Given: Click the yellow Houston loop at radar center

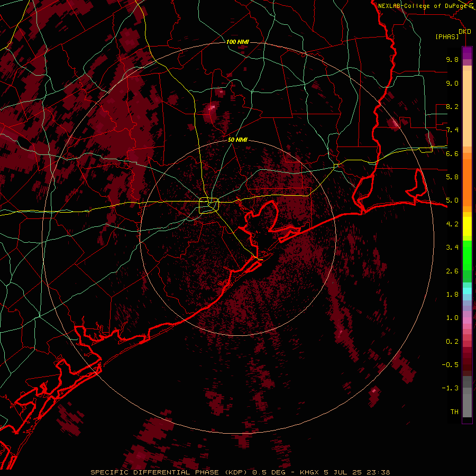Looking at the screenshot, I should pos(209,205).
